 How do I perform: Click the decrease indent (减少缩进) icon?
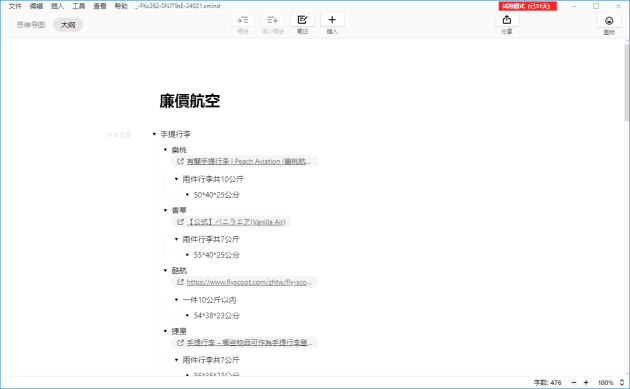(272, 20)
